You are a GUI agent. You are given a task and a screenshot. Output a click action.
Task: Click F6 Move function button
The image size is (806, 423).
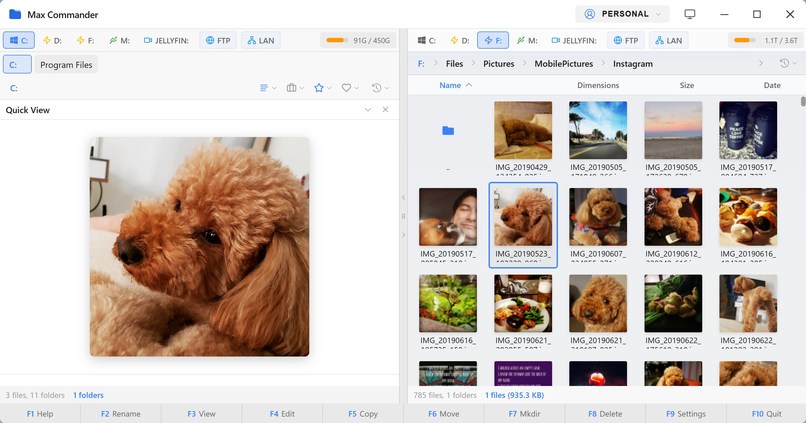(444, 414)
